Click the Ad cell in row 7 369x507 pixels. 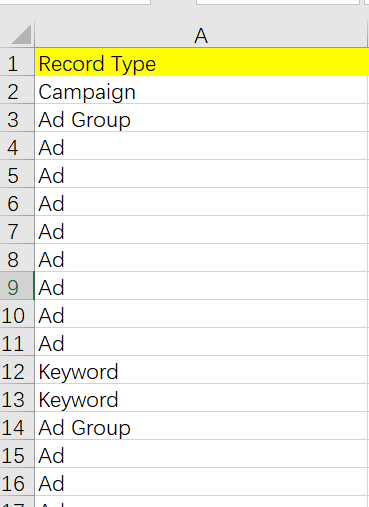[x=202, y=230]
